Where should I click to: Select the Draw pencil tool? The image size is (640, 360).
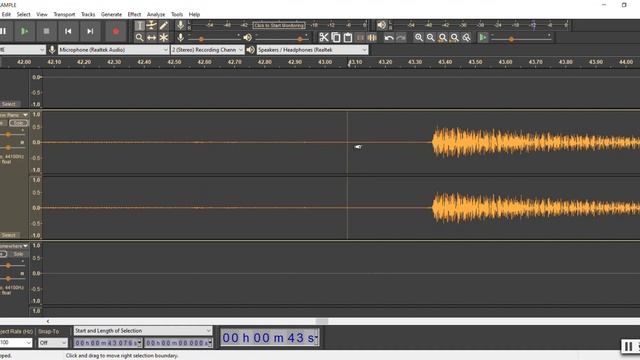pos(163,25)
